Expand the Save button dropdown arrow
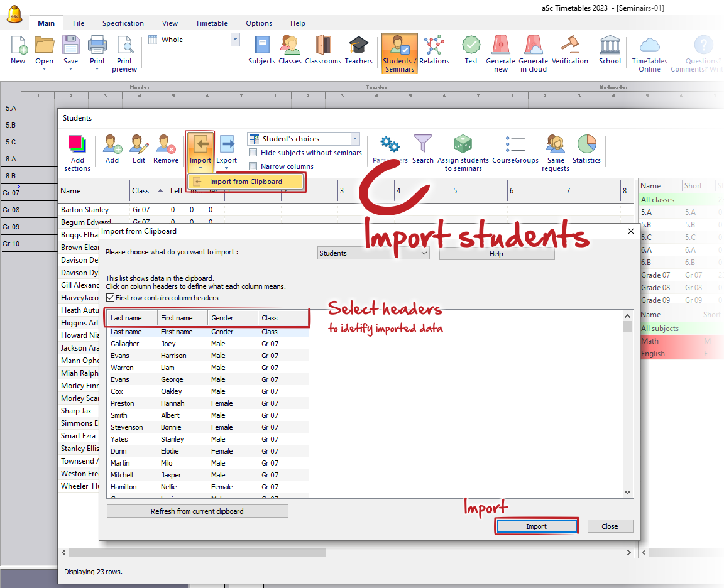Image resolution: width=724 pixels, height=588 pixels. point(70,69)
